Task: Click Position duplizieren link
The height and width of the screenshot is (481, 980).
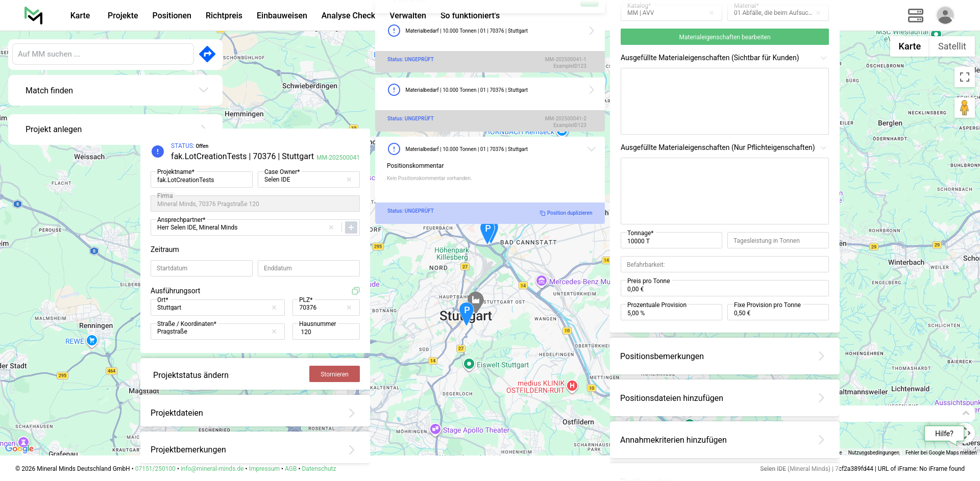Action: click(566, 213)
